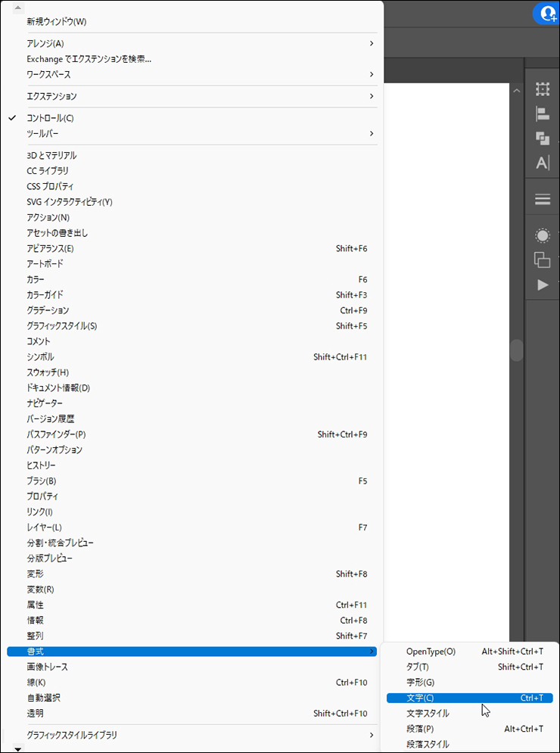Viewport: 560px width, 753px height.
Task: Click the overlapping rectangles panel icon
Action: tap(542, 260)
